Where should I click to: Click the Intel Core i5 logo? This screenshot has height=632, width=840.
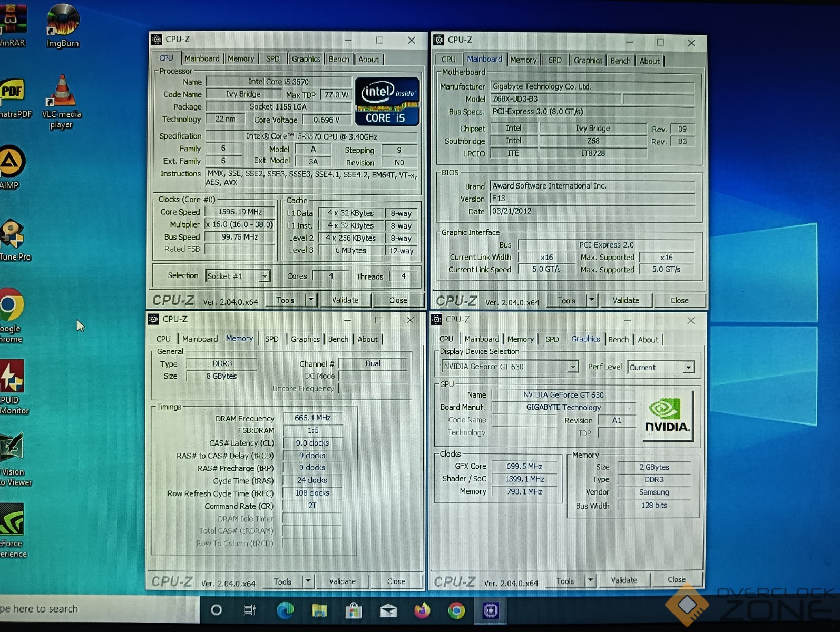click(x=387, y=101)
